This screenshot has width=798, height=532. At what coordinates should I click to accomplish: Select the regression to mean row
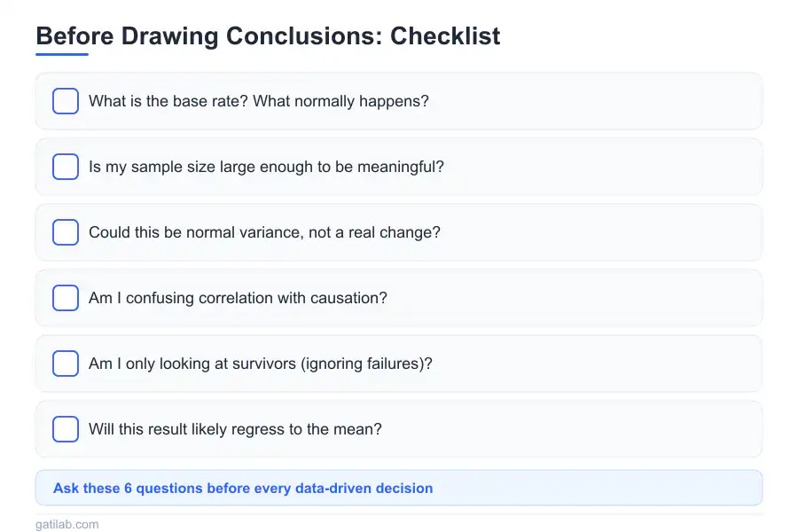pyautogui.click(x=399, y=429)
